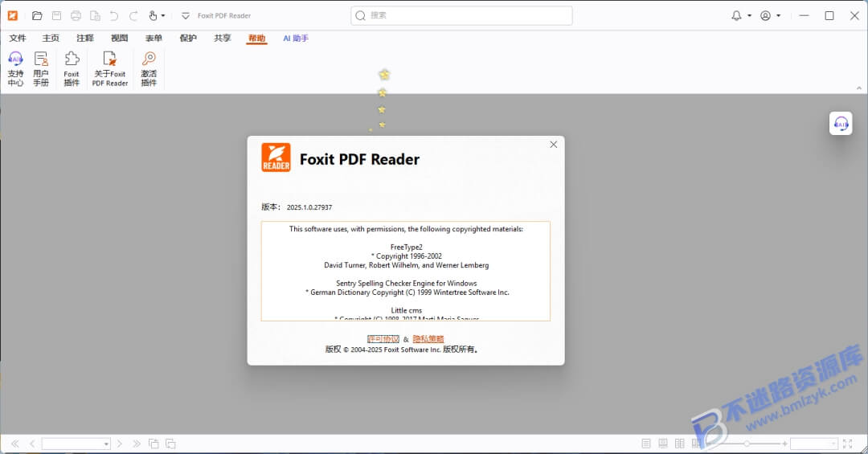Click the FreeType2 credits line
Viewport: 868px width, 454px height.
point(407,247)
